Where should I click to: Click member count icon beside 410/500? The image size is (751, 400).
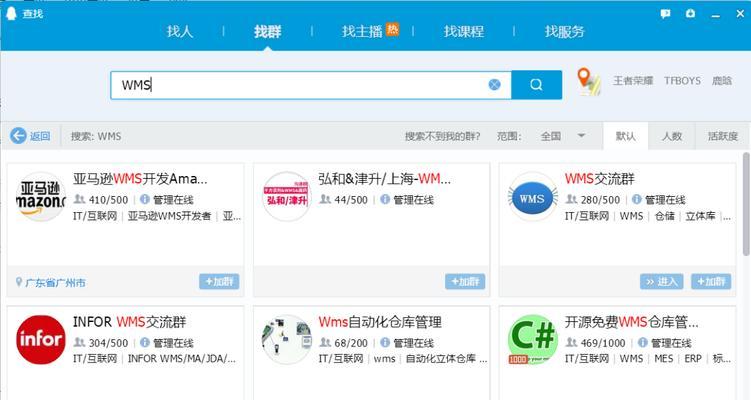point(80,199)
